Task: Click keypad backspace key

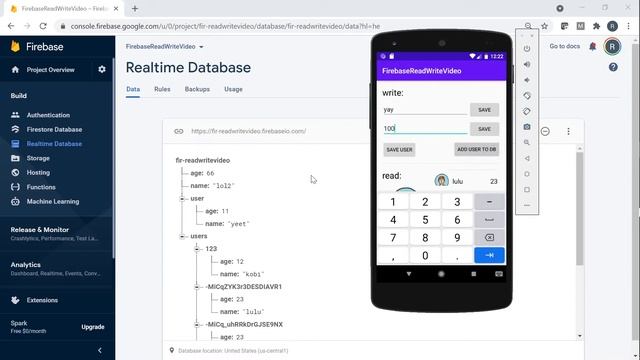Action: pyautogui.click(x=489, y=238)
